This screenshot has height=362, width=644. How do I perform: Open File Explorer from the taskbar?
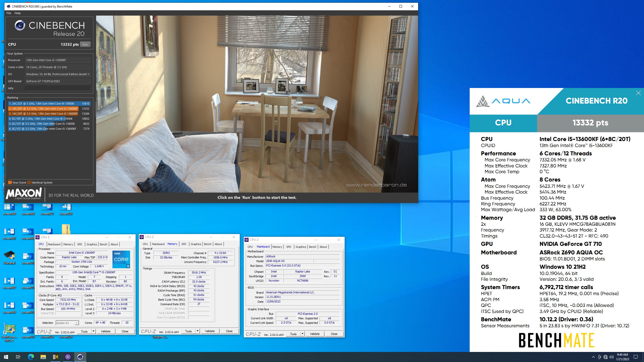43,357
